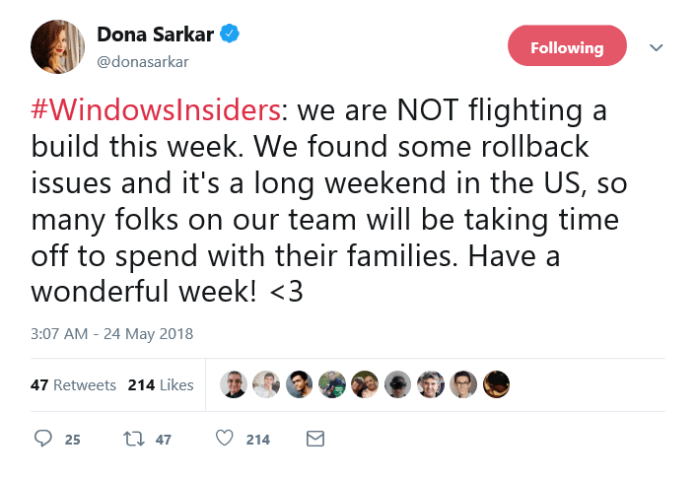This screenshot has height=481, width=696.
Task: Click the reply speech bubble icon
Action: [43, 439]
